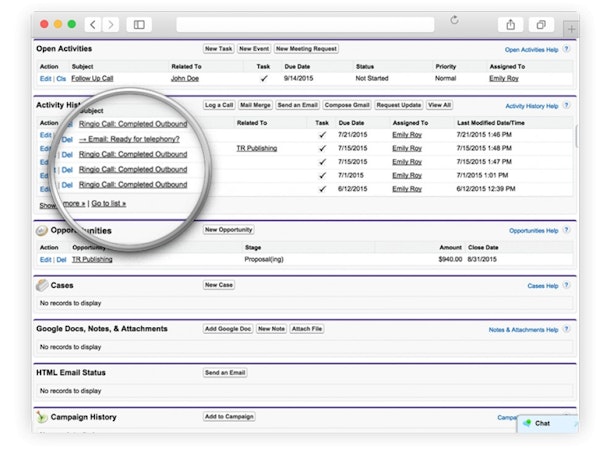Click the View All button

pyautogui.click(x=439, y=105)
